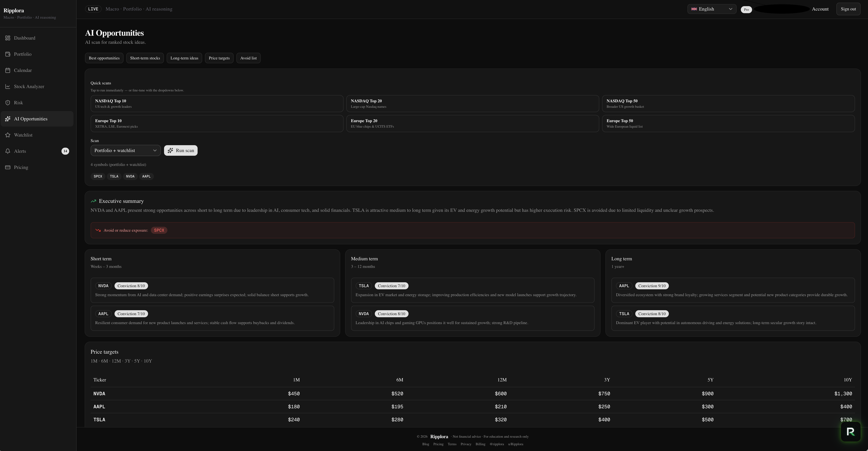Click the Pricing link in footer
This screenshot has height=451, width=868.
438,444
